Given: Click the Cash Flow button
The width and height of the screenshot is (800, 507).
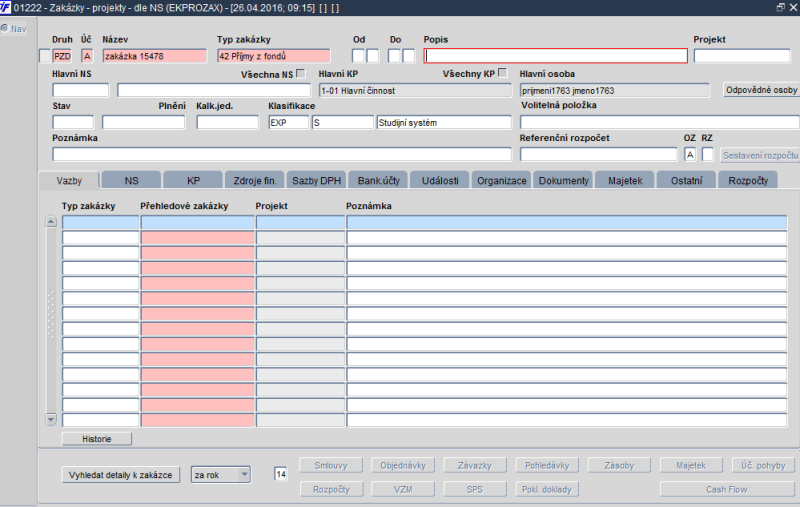Looking at the screenshot, I should [727, 489].
